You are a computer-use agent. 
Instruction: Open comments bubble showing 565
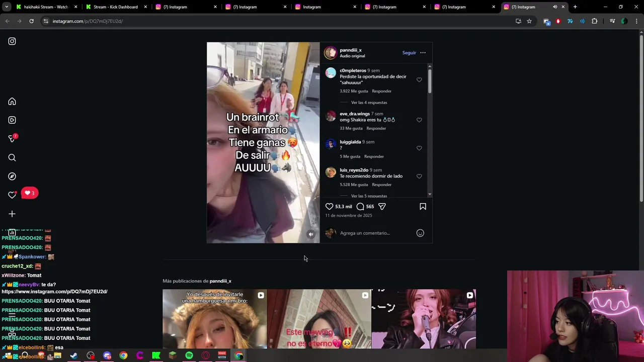click(360, 207)
